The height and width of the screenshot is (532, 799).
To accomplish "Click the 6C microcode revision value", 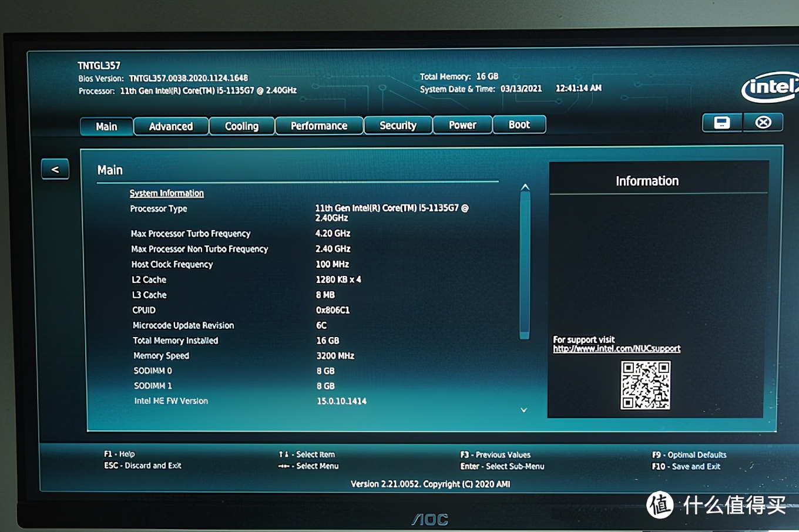I will click(321, 325).
